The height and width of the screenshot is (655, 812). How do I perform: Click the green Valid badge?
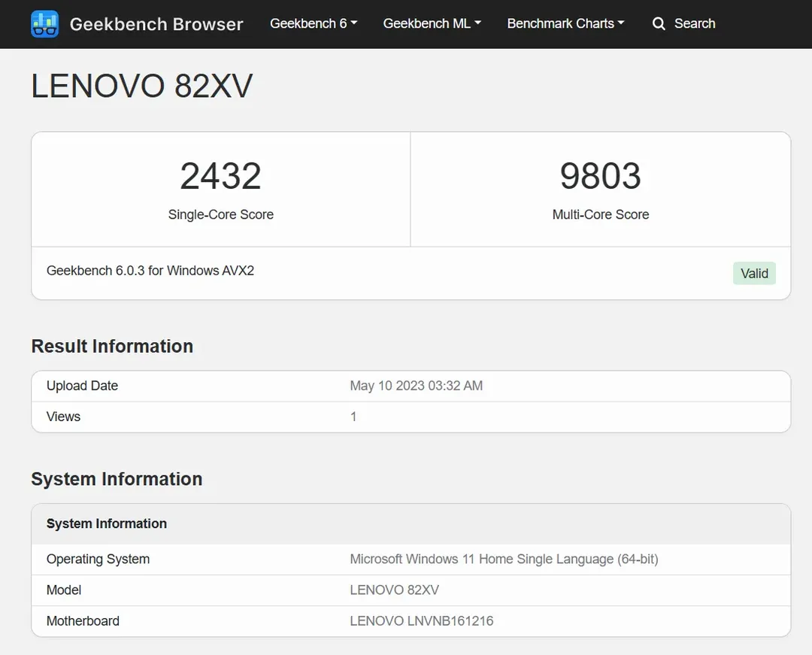753,273
